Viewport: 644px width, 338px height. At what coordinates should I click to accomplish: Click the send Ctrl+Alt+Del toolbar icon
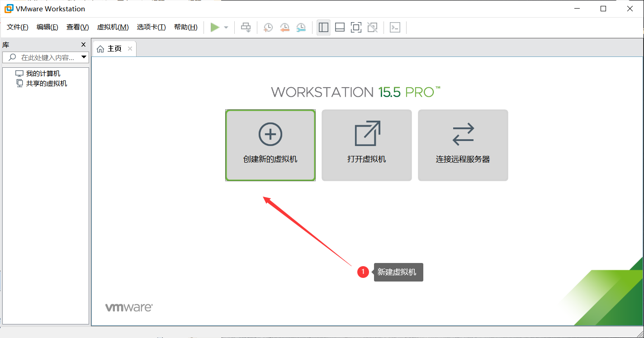coord(246,28)
